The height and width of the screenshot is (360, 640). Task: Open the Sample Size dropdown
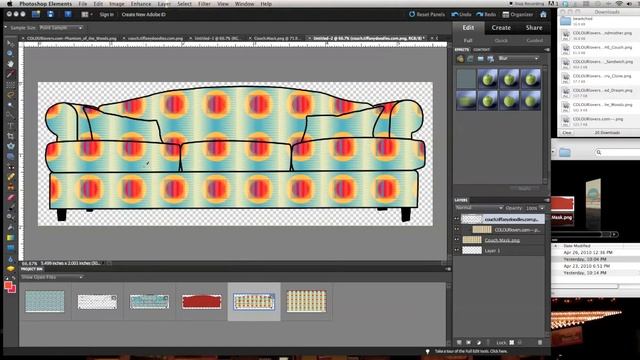tap(61, 28)
